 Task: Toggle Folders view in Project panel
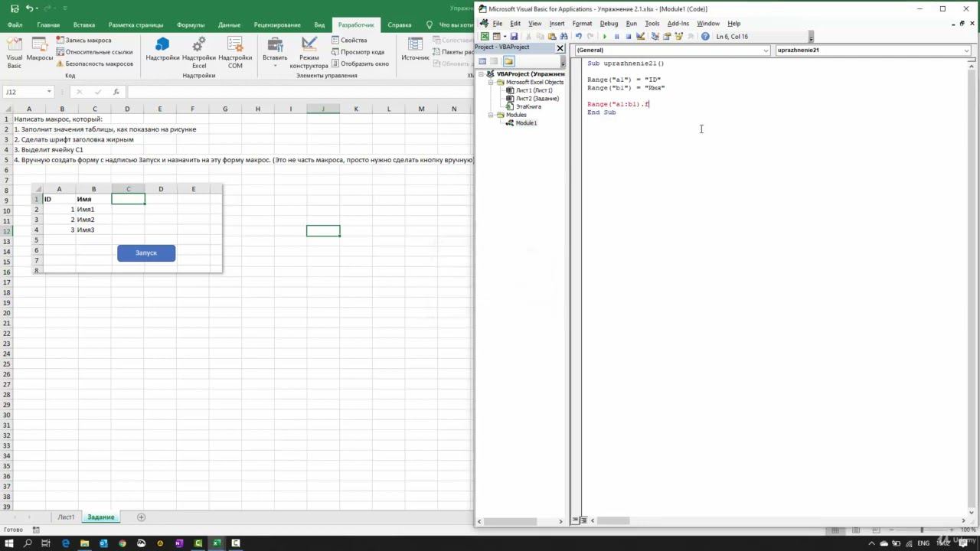tap(508, 61)
